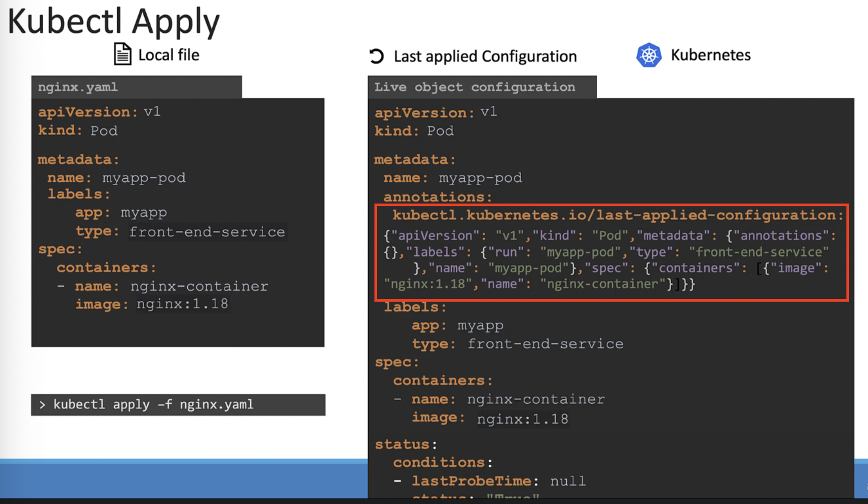The width and height of the screenshot is (868, 504).
Task: Select the nginx.yaml tab header
Action: pos(136,87)
